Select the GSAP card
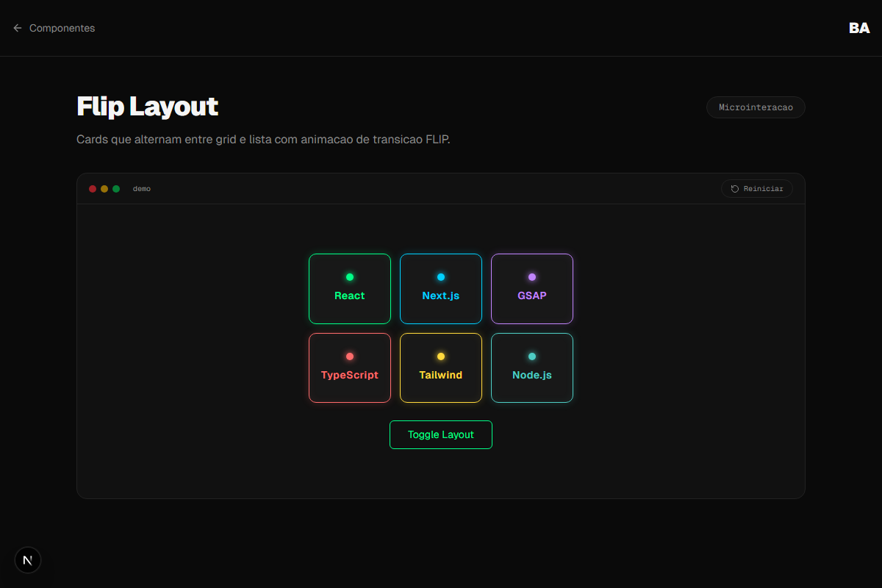 531,289
